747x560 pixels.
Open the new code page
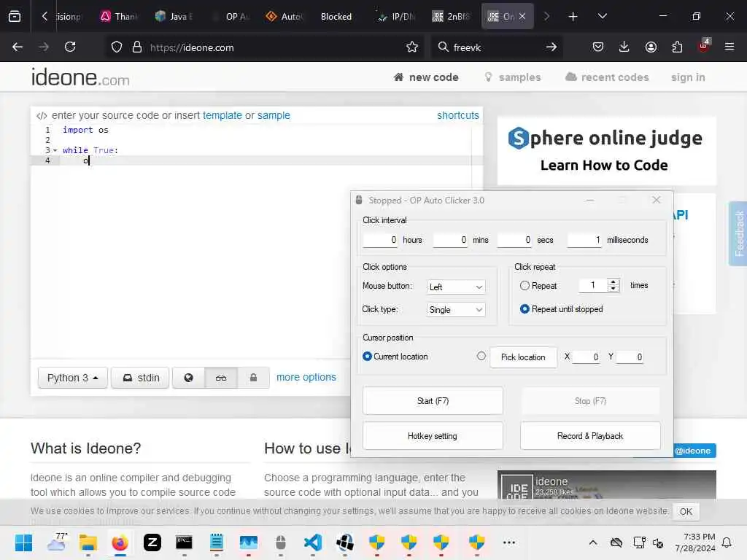click(426, 77)
